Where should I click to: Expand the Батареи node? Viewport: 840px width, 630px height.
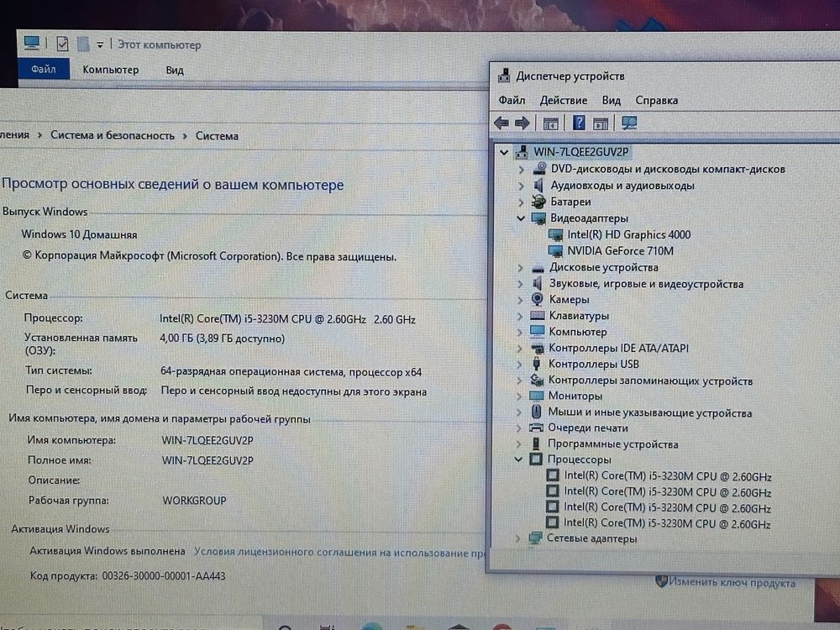[521, 202]
